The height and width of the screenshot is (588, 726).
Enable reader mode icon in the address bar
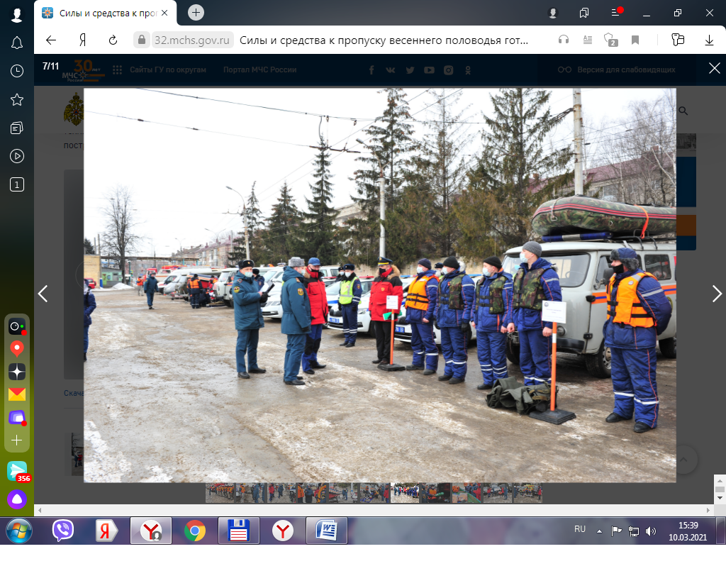click(x=588, y=40)
